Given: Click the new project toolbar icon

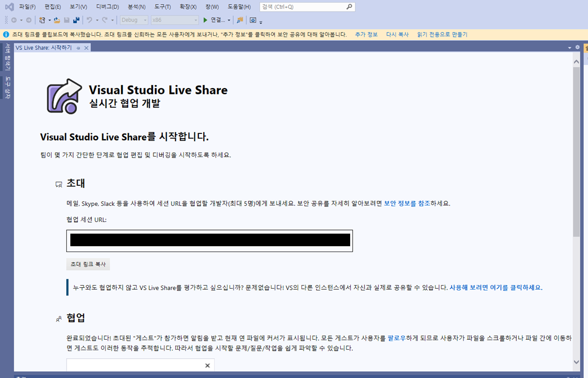Looking at the screenshot, I should pyautogui.click(x=42, y=20).
